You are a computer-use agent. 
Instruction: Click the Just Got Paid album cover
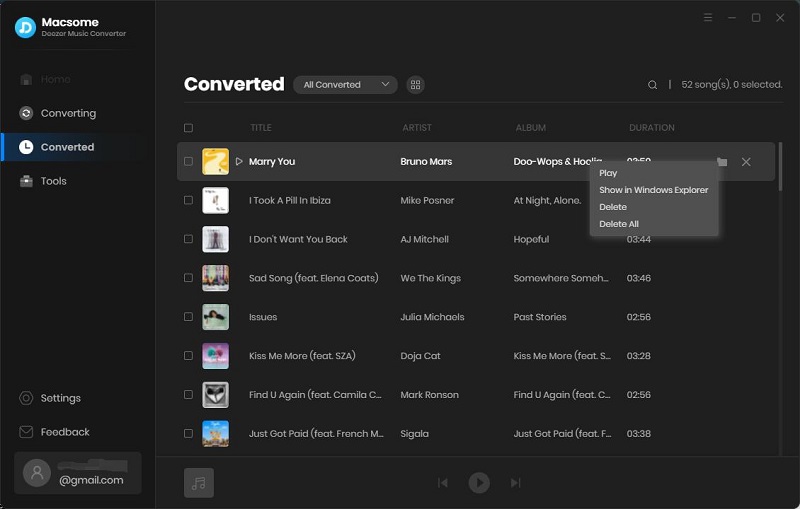[x=215, y=433]
